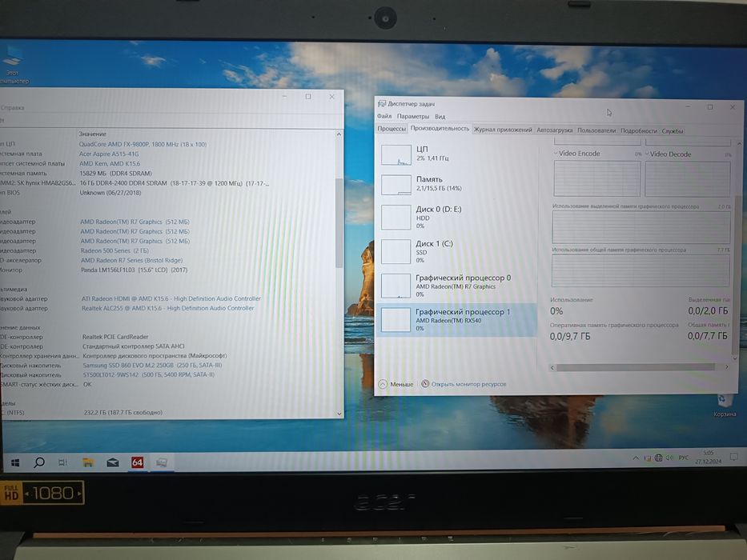This screenshot has height=560, width=747.
Task: Select Unknown (06/27/2018) BIOS row
Action: [x=110, y=192]
